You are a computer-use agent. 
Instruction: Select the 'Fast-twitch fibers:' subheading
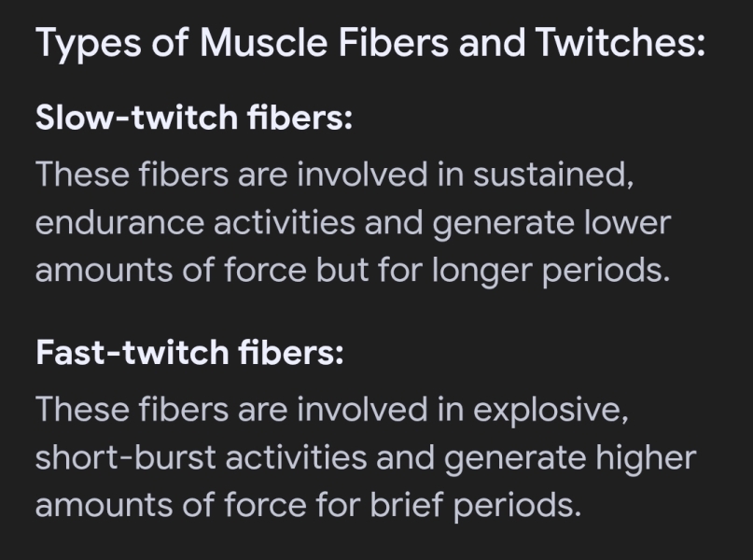coord(189,353)
